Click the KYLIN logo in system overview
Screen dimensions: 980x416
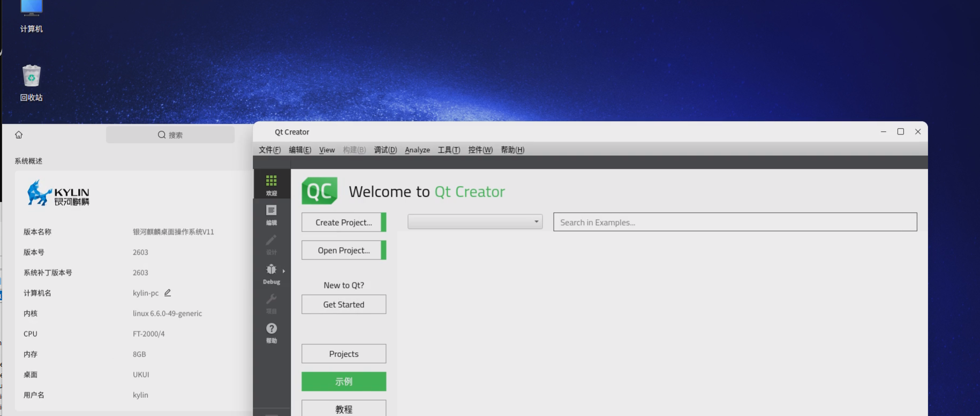pyautogui.click(x=58, y=193)
